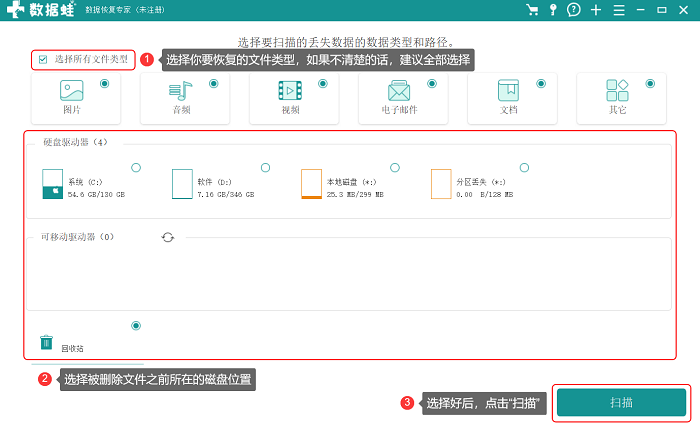Toggle the 选择所有文件类型 checkbox
The width and height of the screenshot is (700, 427).
[43, 59]
